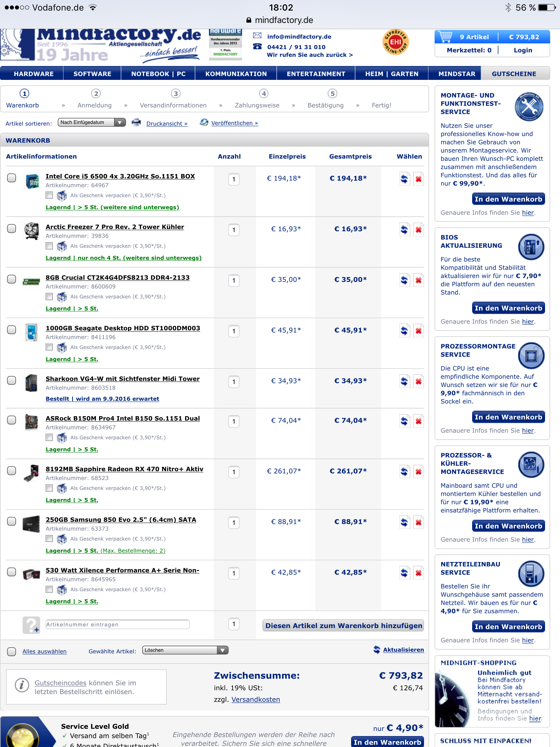The width and height of the screenshot is (560, 747).
Task: Open the ENTERTAINMENT menu
Action: tap(316, 74)
